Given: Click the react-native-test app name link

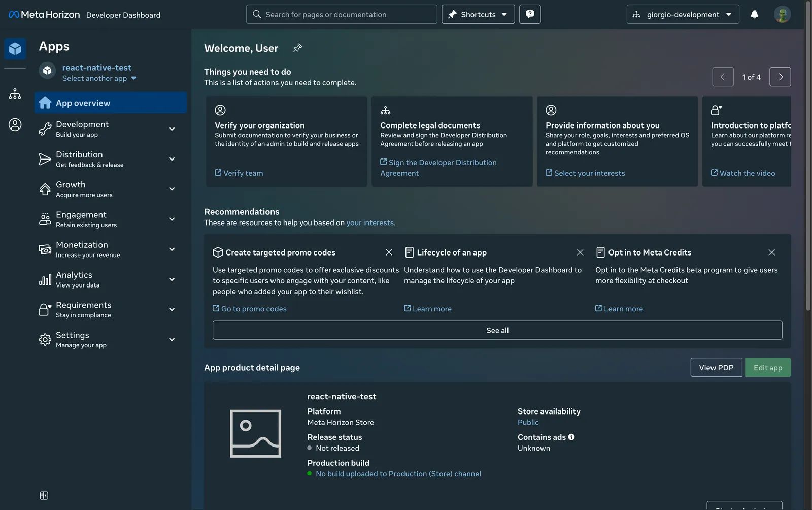Looking at the screenshot, I should coord(96,67).
